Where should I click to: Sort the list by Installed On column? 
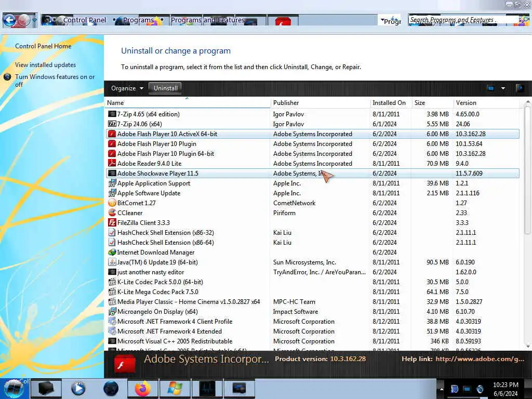pyautogui.click(x=391, y=103)
